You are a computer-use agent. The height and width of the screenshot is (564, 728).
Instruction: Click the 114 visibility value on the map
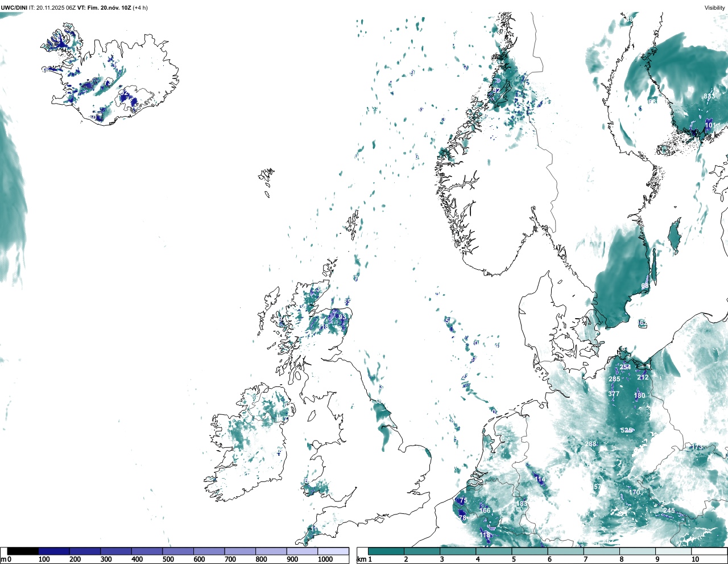tap(540, 479)
